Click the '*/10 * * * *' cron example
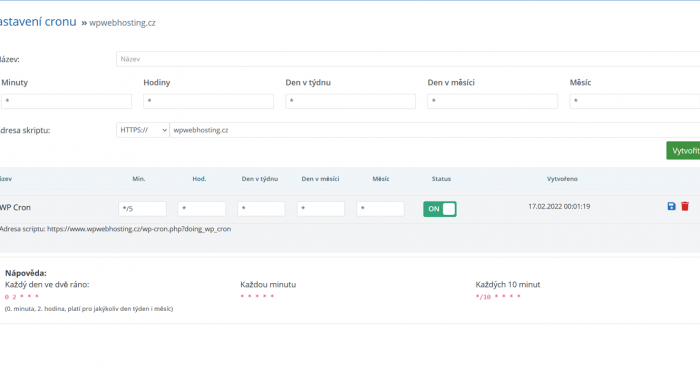Screen dimensions: 700x390 (x=498, y=296)
